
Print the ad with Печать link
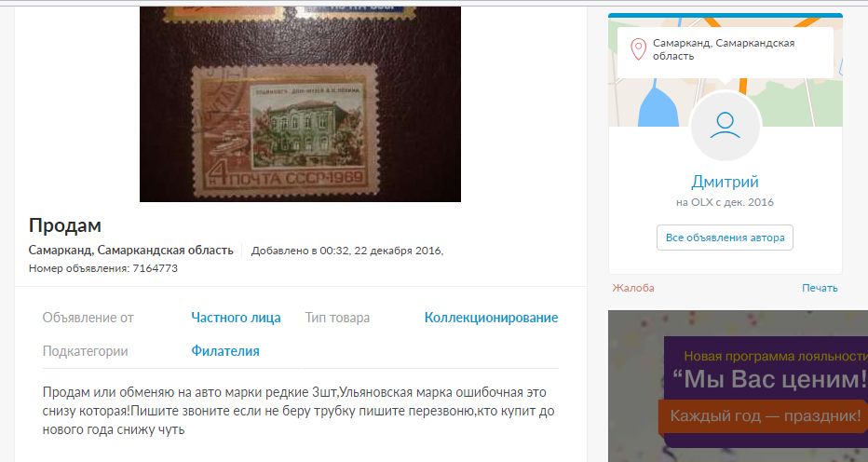tap(820, 288)
